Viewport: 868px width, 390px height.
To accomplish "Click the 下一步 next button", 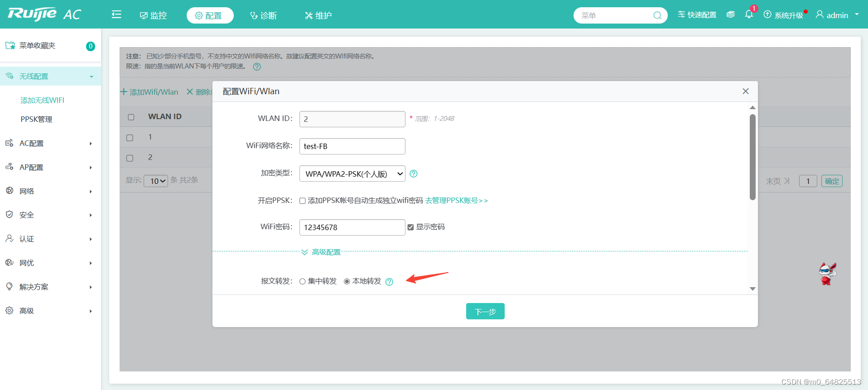I will tap(485, 311).
